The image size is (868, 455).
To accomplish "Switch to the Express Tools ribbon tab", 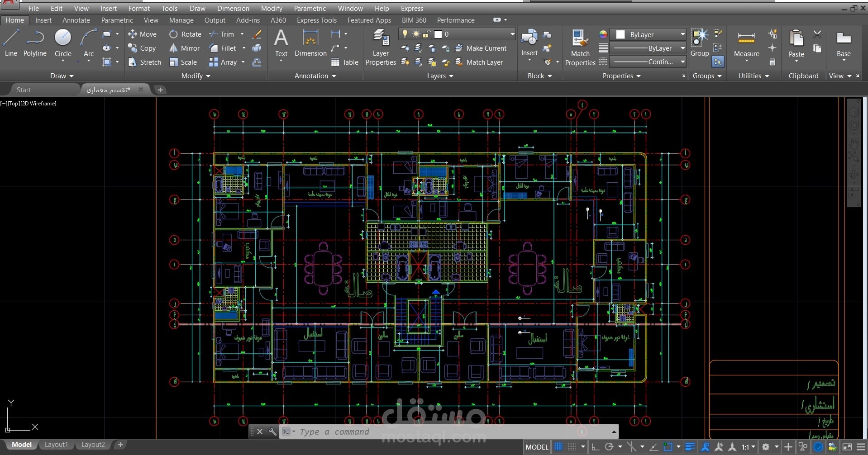I will pos(316,20).
